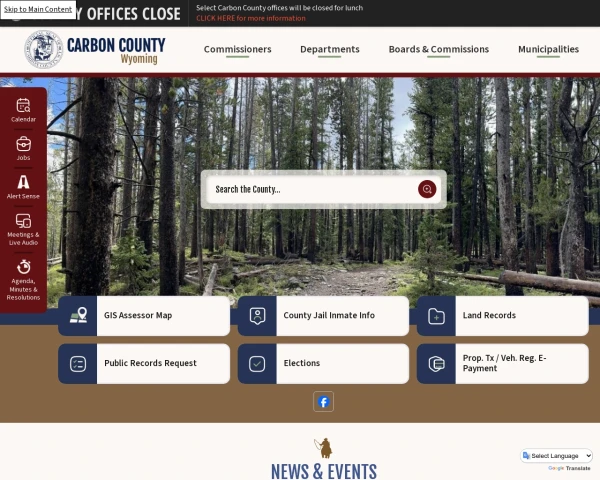This screenshot has width=600, height=480.
Task: Open Meetings & Live Audio icon
Action: (x=23, y=221)
